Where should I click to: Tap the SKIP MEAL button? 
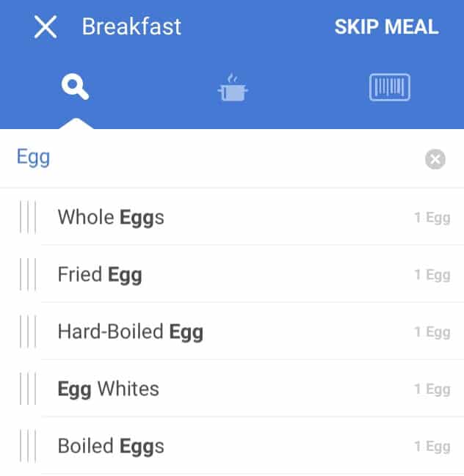click(x=386, y=28)
